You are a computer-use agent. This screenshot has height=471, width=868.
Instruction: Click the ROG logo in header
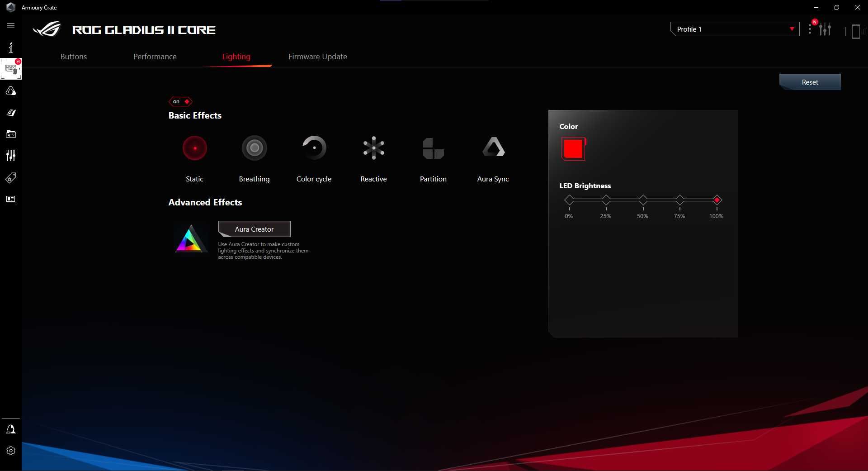coord(47,29)
